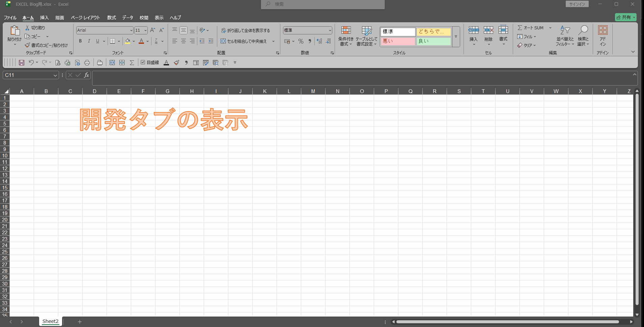The width and height of the screenshot is (644, 327).
Task: Click the Insert Function fx icon
Action: [x=86, y=75]
